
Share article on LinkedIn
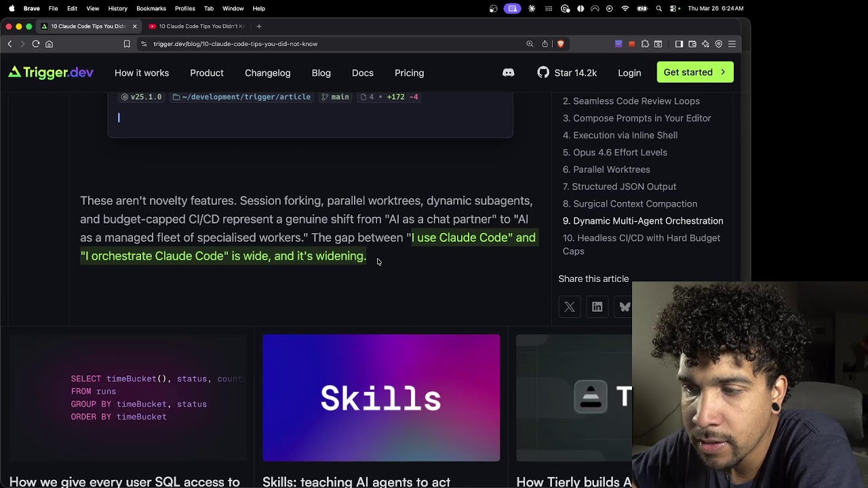pos(597,307)
